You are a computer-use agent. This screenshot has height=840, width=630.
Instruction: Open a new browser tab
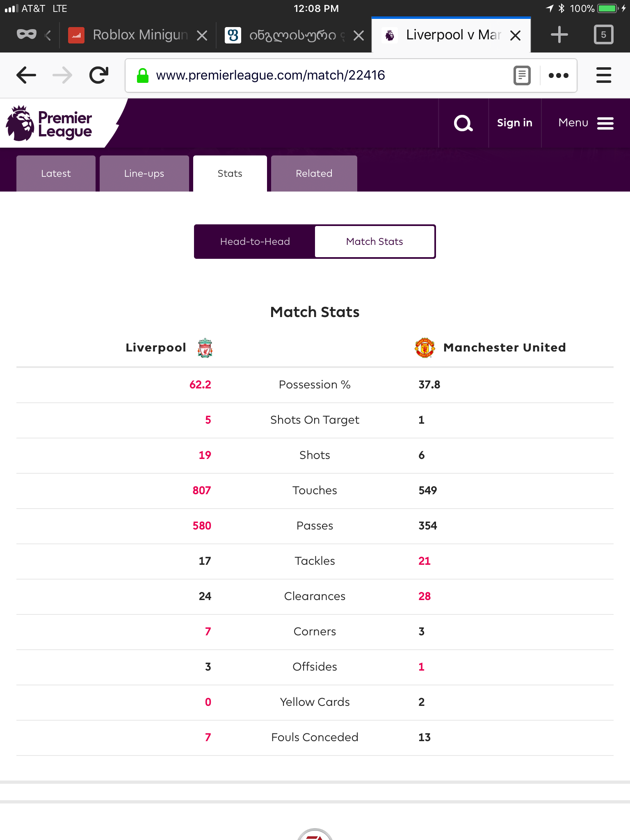coord(559,35)
